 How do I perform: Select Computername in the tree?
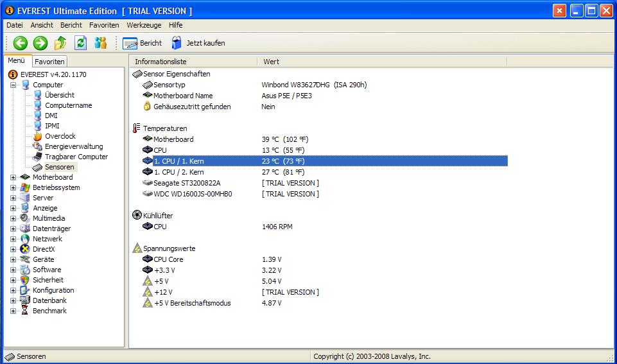click(69, 105)
